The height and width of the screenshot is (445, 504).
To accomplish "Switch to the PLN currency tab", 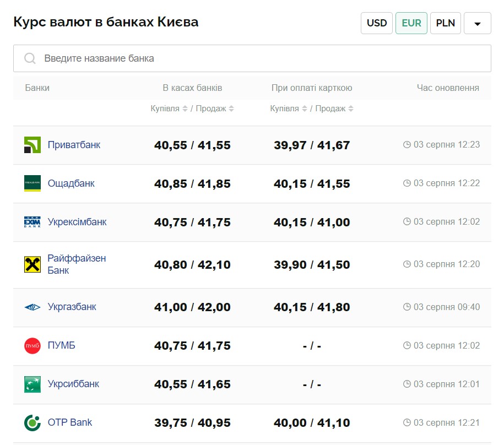I will [446, 23].
